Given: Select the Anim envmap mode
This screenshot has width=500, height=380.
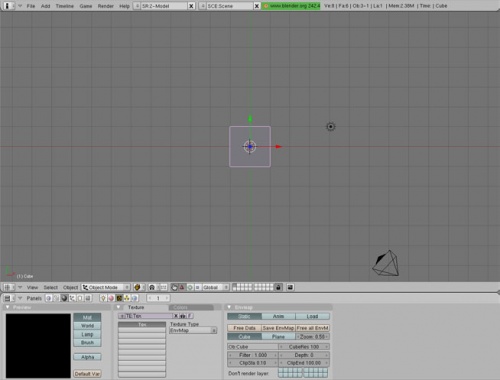Looking at the screenshot, I should pos(278,316).
